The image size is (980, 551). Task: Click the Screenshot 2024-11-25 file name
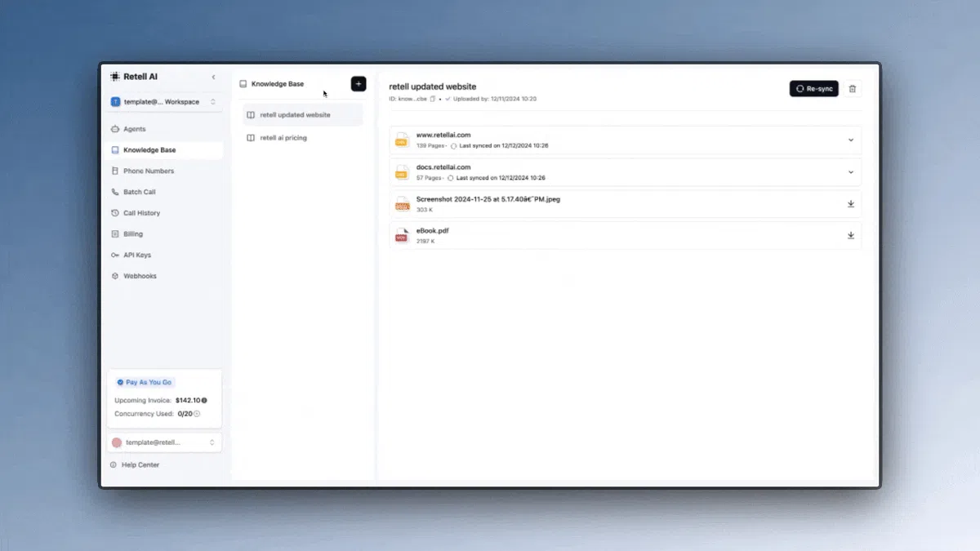tap(488, 198)
